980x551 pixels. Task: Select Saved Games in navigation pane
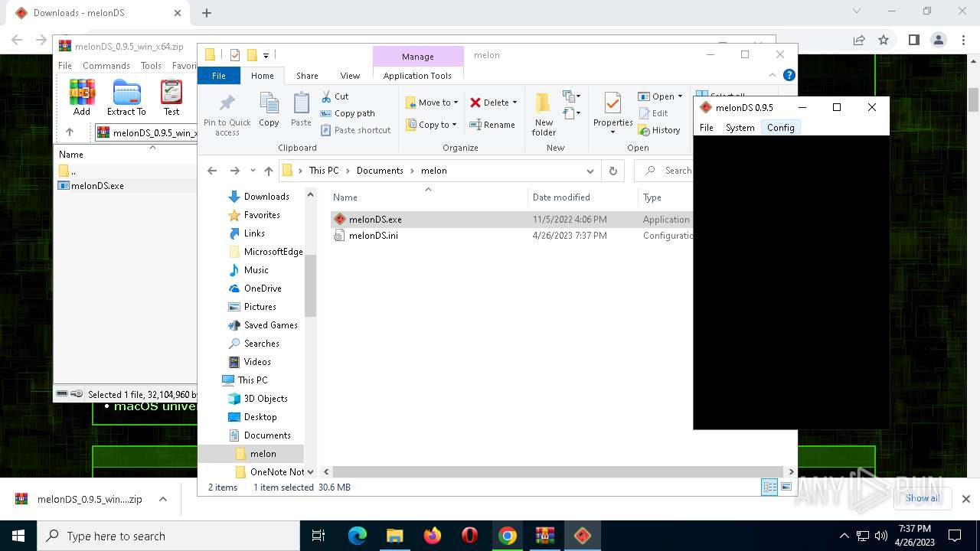pos(270,325)
